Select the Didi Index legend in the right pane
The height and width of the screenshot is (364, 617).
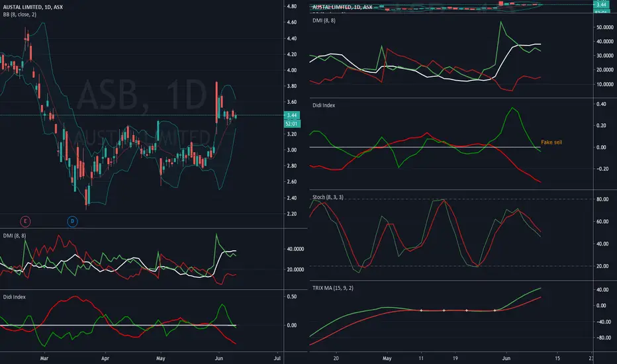pyautogui.click(x=324, y=105)
